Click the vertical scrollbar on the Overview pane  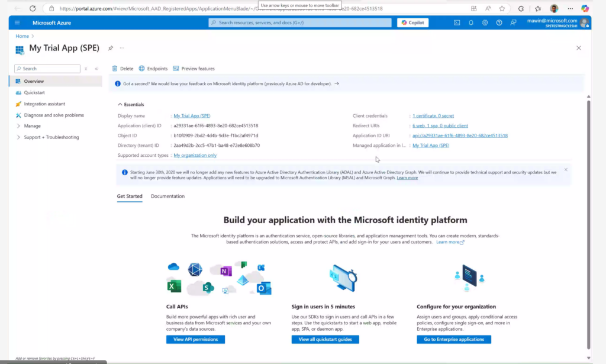point(589,224)
